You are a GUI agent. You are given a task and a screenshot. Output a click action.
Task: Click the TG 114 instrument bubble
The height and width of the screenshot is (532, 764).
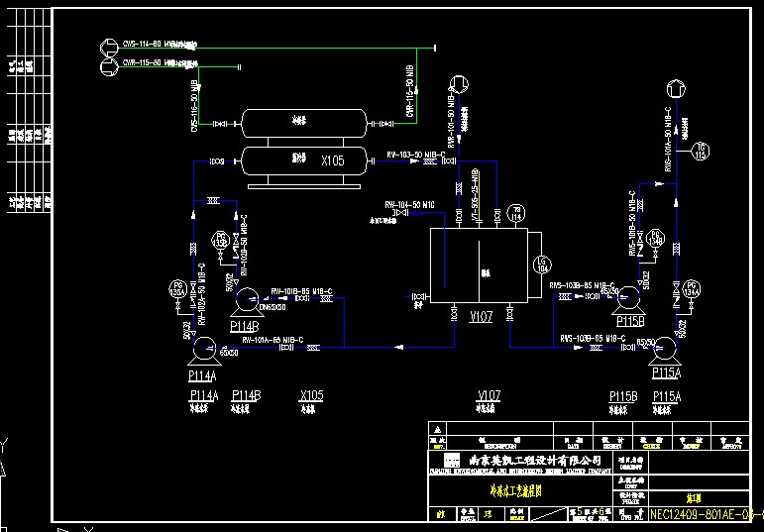515,212
